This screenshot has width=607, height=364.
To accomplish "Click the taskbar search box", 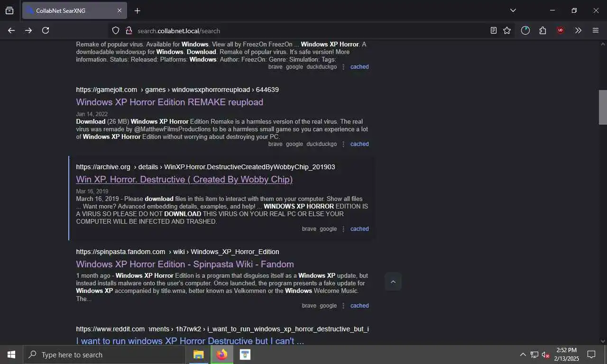I will point(104,355).
